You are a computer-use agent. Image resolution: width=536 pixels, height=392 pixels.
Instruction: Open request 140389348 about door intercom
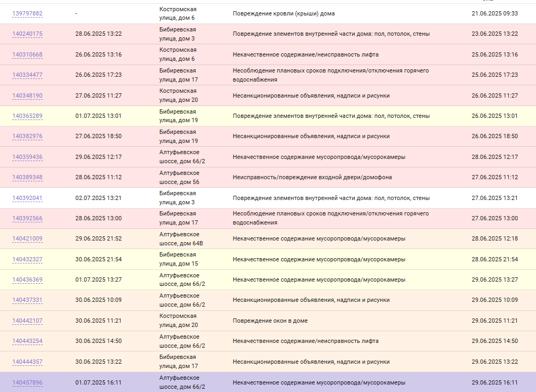point(27,177)
